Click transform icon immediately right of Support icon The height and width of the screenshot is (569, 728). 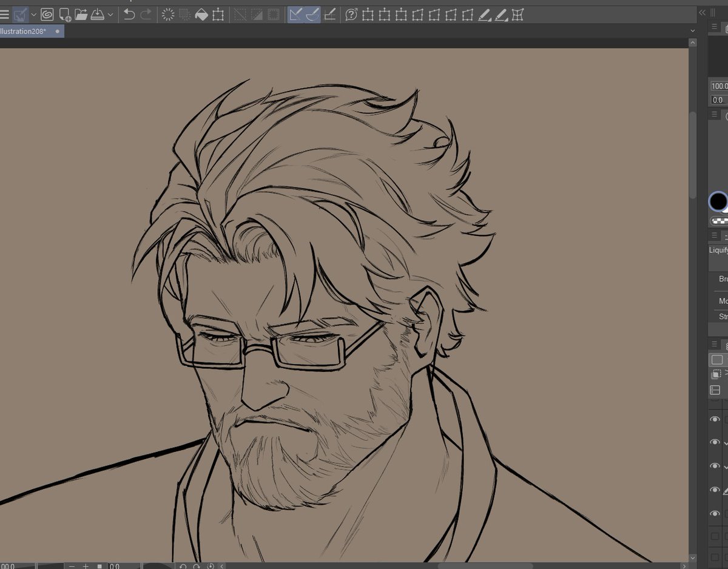click(x=368, y=15)
